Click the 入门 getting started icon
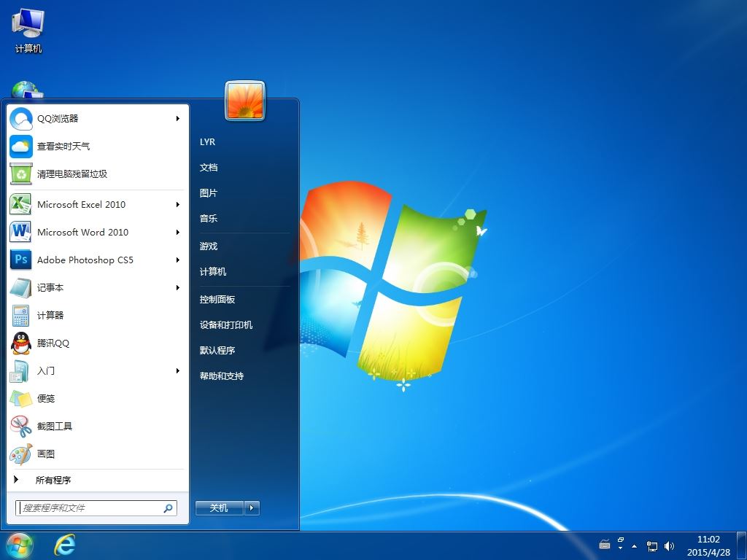 [21, 370]
